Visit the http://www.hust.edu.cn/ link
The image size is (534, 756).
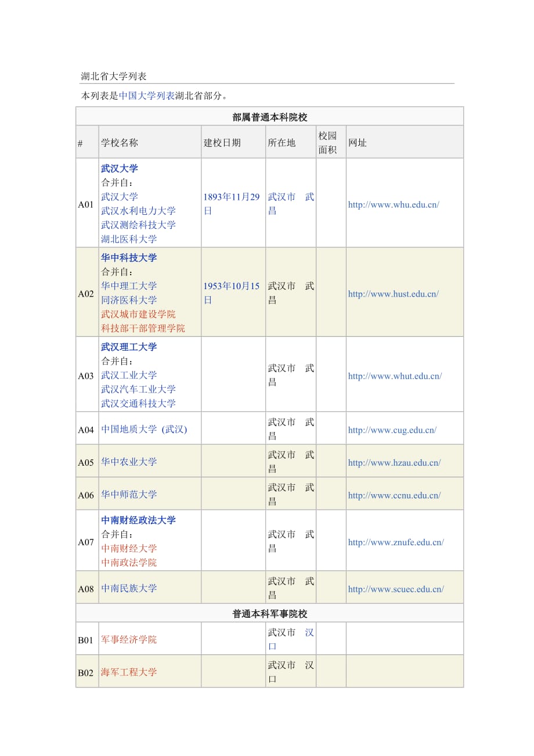click(393, 294)
